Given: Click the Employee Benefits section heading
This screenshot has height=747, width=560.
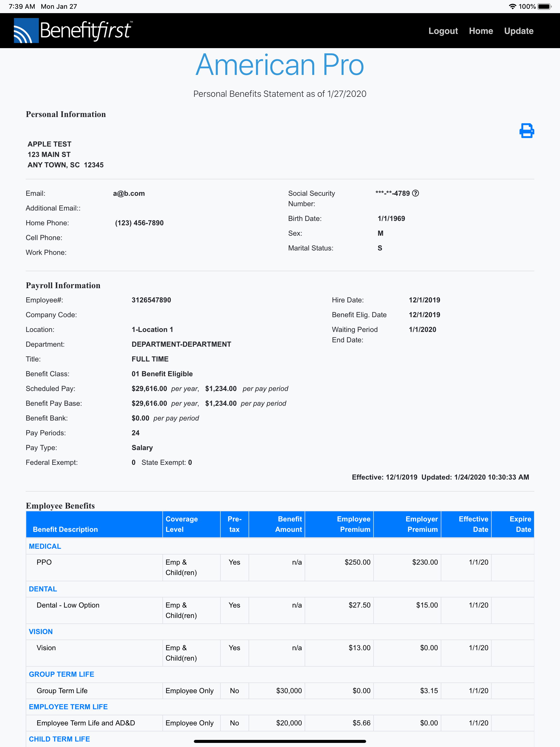Looking at the screenshot, I should [x=60, y=506].
